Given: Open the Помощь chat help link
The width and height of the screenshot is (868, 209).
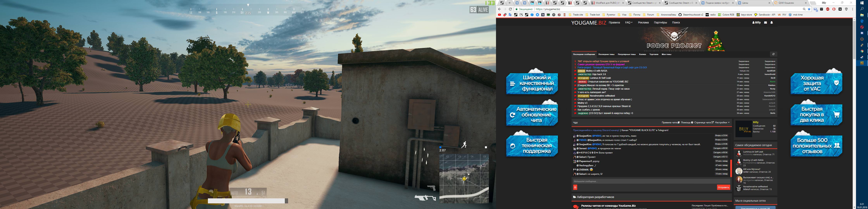Looking at the screenshot, I should click(x=687, y=122).
